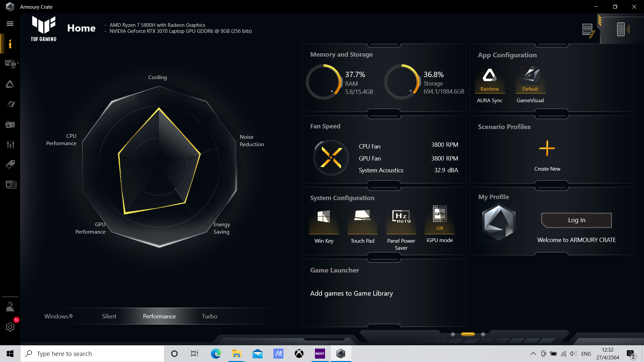Show hidden system tray icons

(533, 354)
